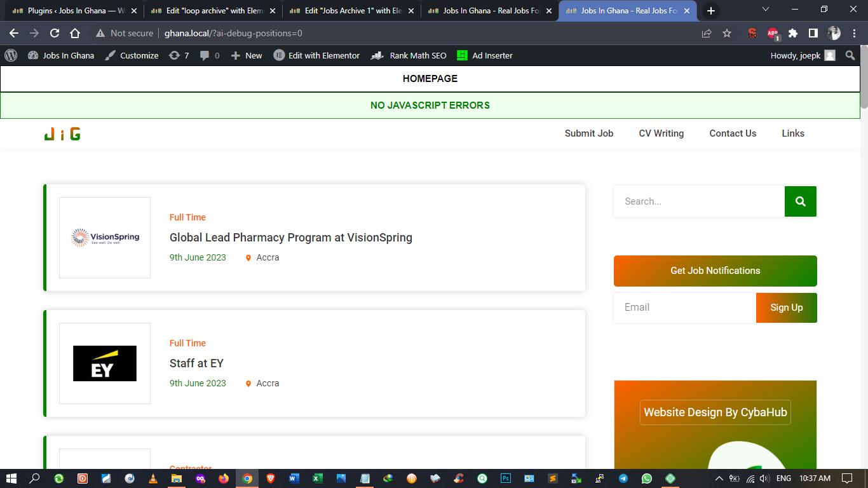Switch to Edit "Jobs Archive 1" tab
868x488 pixels.
click(351, 11)
